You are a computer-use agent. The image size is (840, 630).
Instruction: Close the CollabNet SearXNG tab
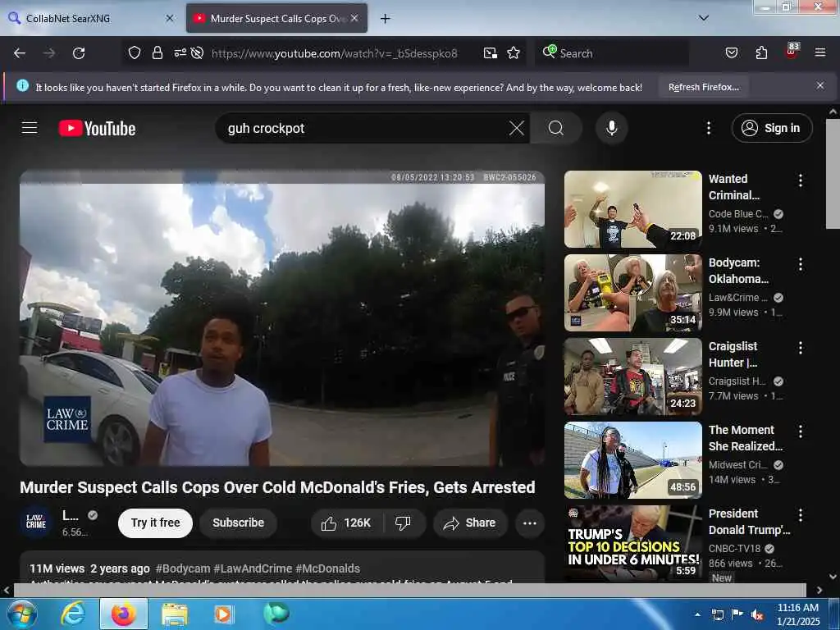point(170,18)
